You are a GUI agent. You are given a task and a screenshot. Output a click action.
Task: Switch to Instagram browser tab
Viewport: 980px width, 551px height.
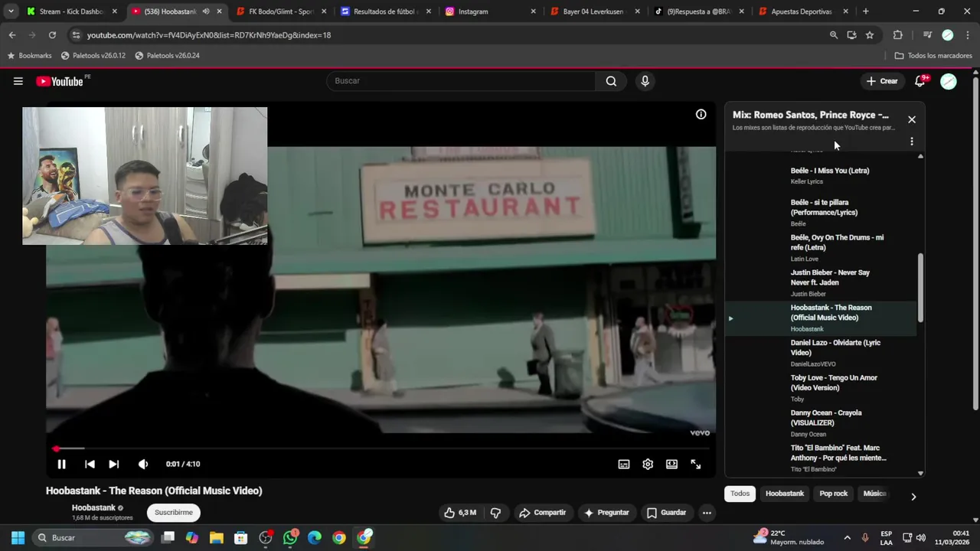(x=488, y=11)
